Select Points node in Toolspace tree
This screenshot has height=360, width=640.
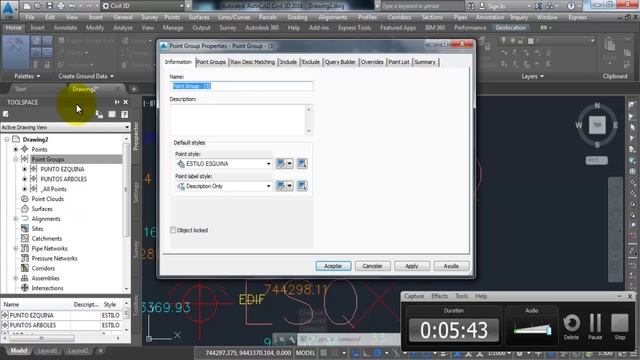coord(39,149)
